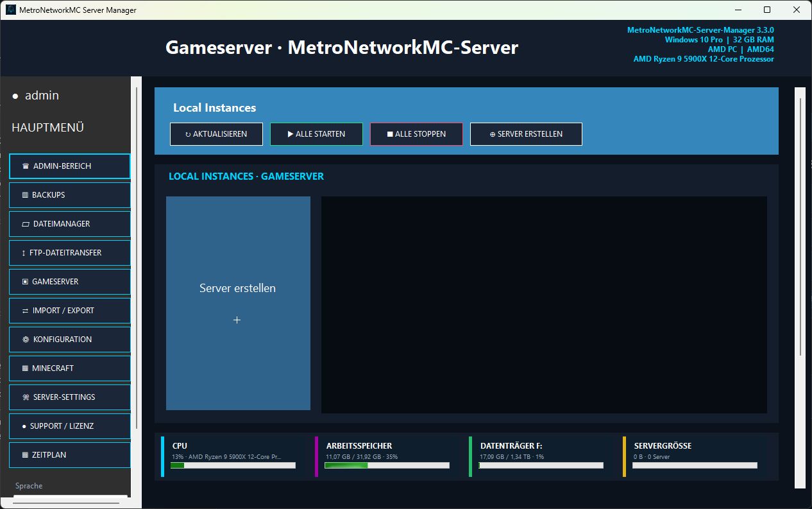Open the Backups section
This screenshot has width=812, height=509.
[70, 195]
